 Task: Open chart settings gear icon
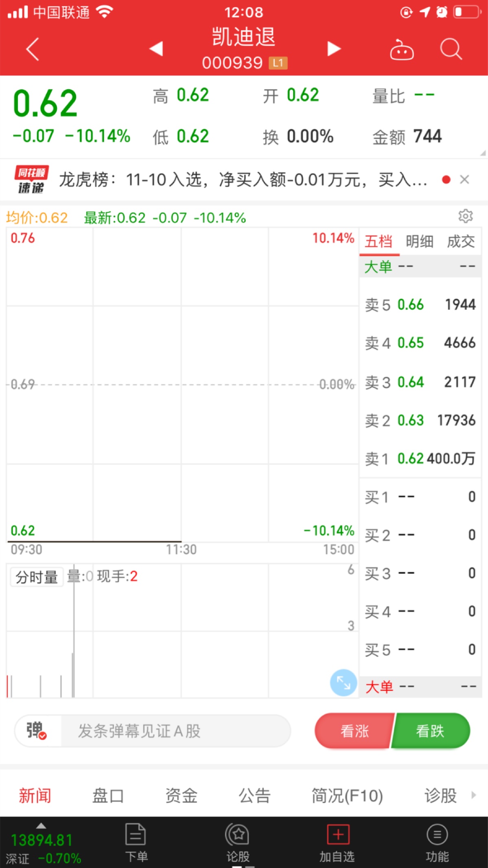tap(465, 216)
